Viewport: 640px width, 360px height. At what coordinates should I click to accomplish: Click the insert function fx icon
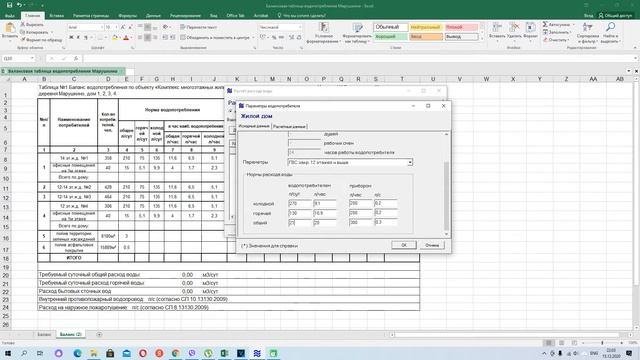point(76,58)
